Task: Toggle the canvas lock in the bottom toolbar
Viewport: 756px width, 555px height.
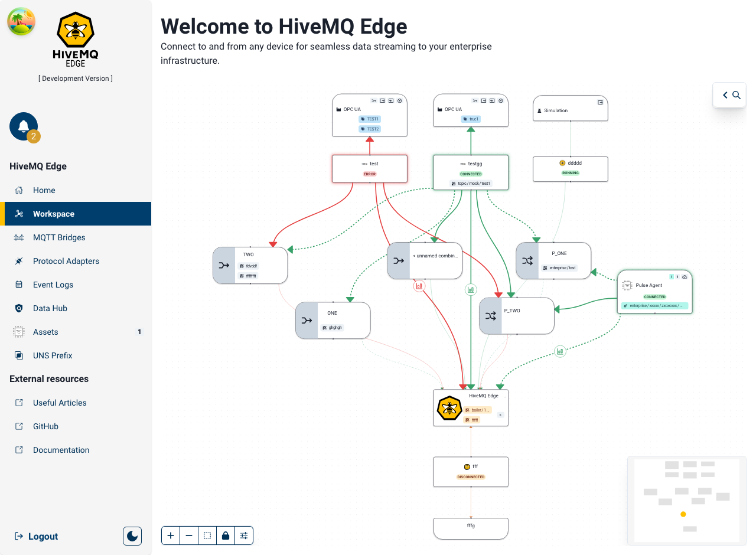Action: (x=226, y=535)
